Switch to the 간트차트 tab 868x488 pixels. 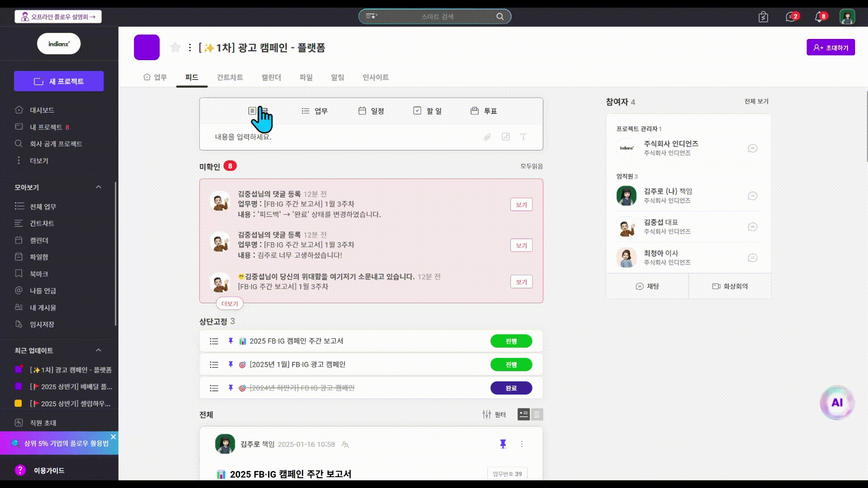pyautogui.click(x=230, y=77)
